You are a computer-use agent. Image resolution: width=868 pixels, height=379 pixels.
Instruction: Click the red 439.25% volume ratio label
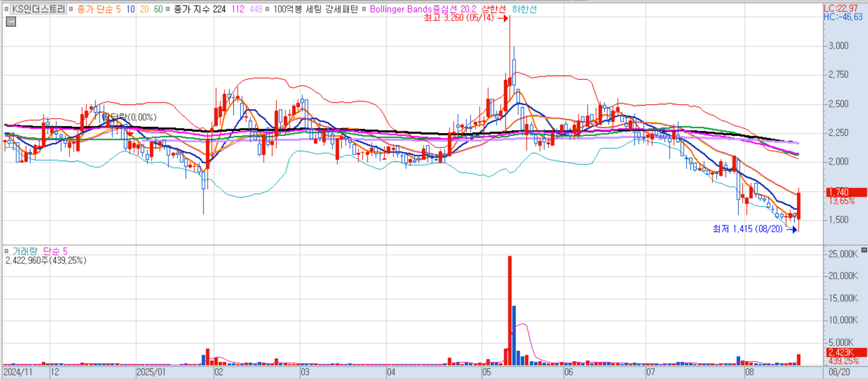coord(844,361)
